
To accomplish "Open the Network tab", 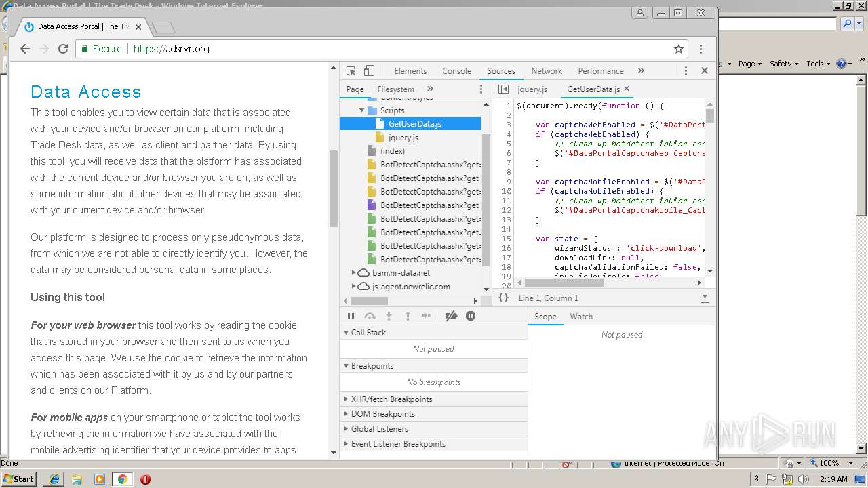I will point(547,71).
